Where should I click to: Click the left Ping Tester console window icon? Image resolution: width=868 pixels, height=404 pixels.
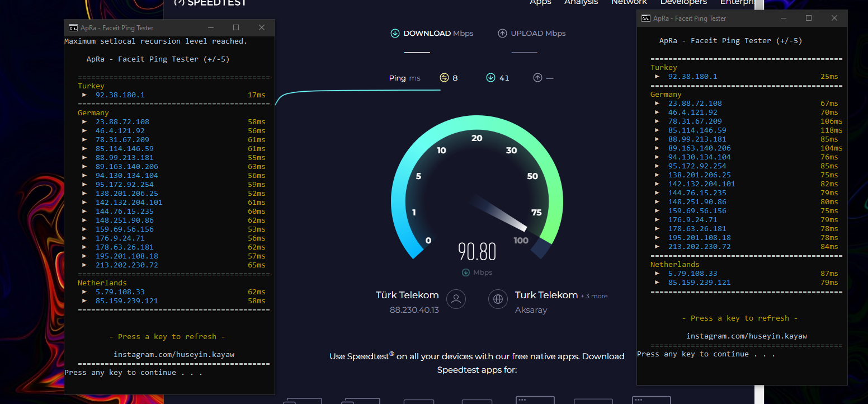pyautogui.click(x=73, y=28)
